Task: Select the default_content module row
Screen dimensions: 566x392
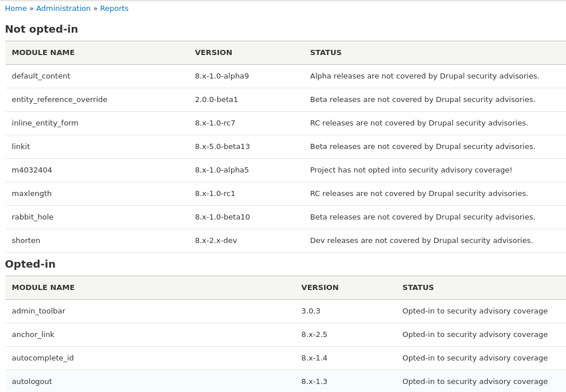Action: [286, 76]
